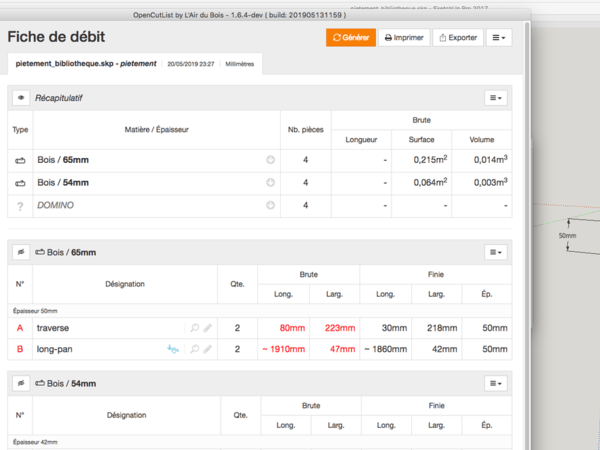Open the main menu dropdown beside Exporter

(x=499, y=38)
